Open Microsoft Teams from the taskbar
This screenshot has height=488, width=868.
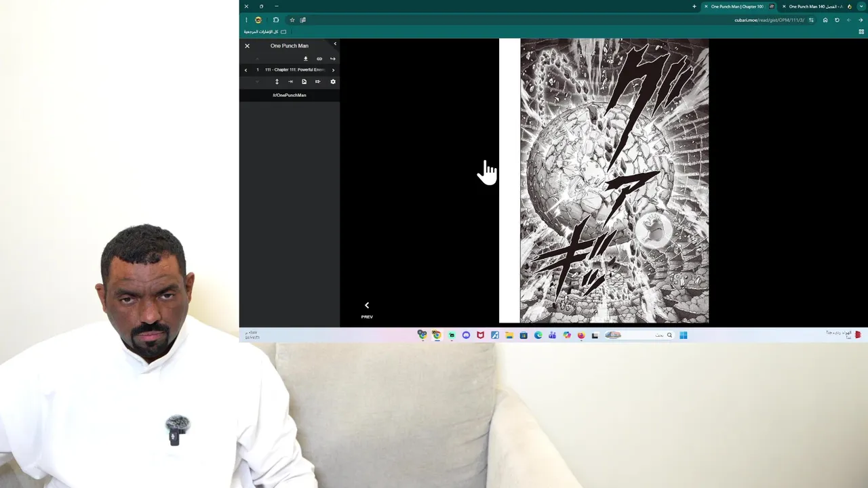pos(553,335)
